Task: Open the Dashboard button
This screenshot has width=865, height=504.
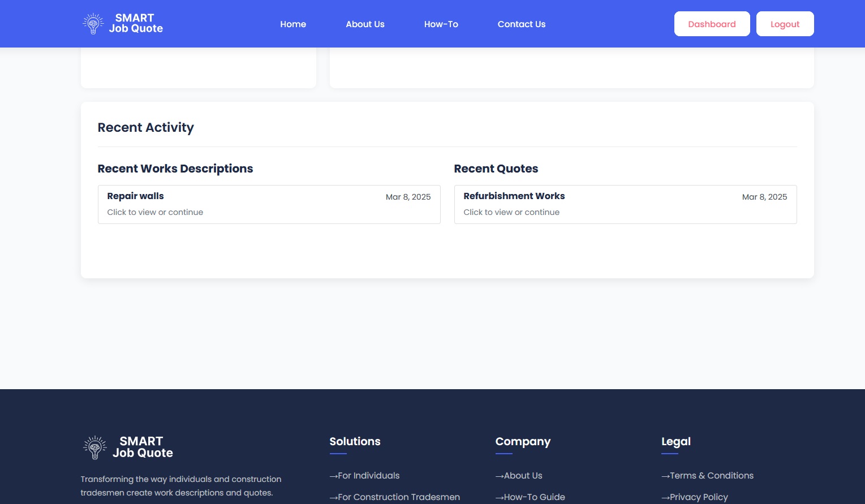Action: click(712, 24)
